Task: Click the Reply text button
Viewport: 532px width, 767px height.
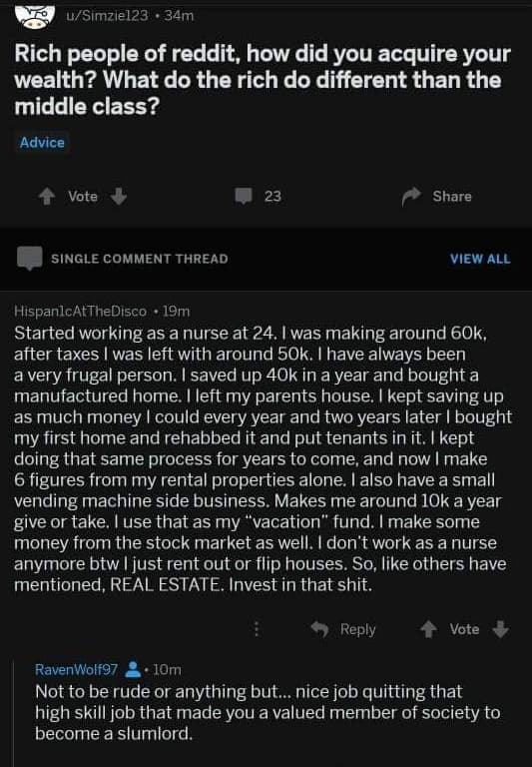Action: (x=358, y=629)
